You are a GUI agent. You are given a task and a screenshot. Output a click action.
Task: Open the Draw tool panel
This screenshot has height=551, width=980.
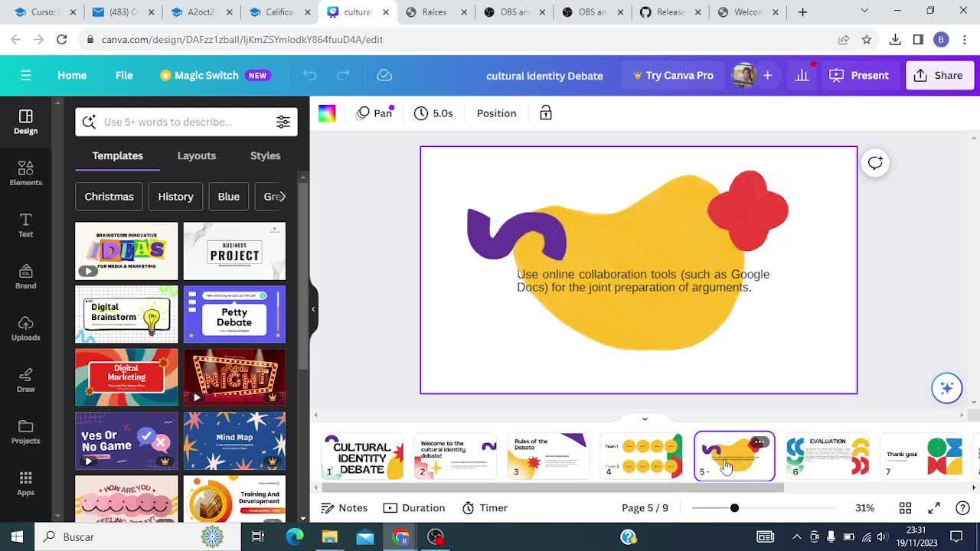(25, 380)
